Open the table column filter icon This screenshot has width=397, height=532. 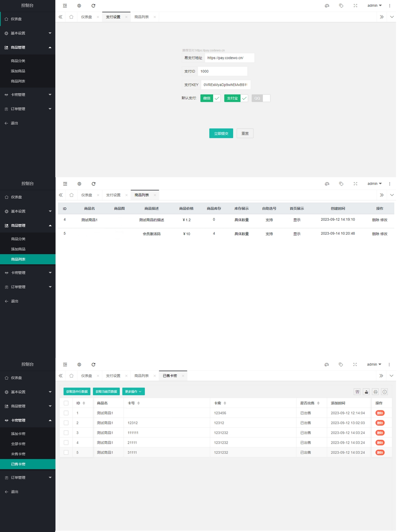[x=357, y=392]
